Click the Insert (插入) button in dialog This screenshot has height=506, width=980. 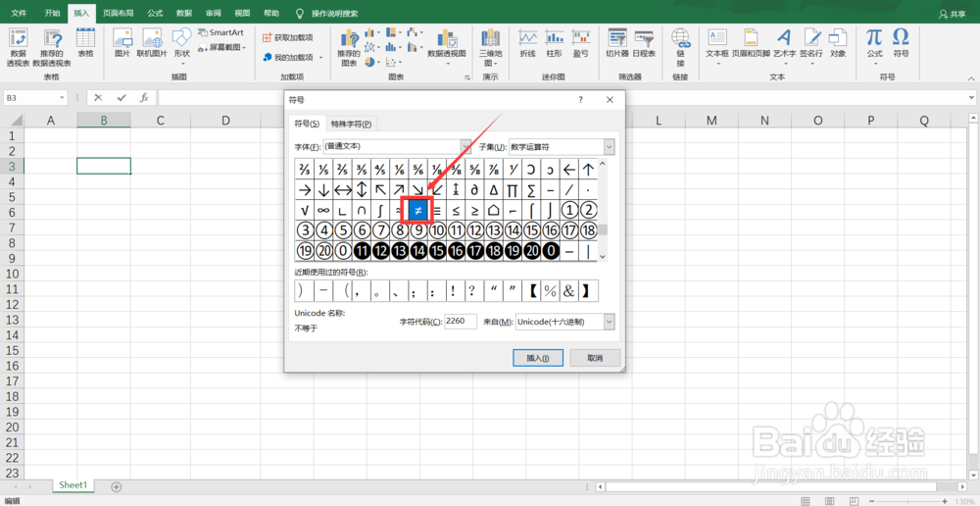537,358
